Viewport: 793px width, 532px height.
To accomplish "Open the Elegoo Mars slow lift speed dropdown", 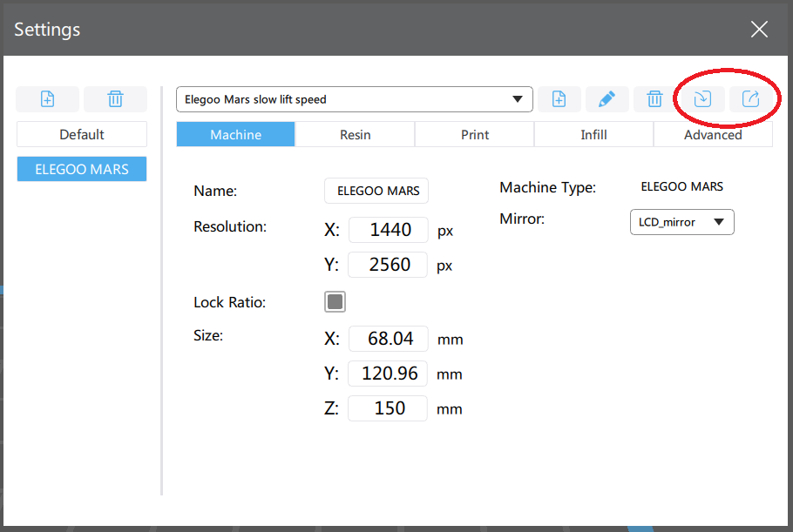I will [355, 99].
